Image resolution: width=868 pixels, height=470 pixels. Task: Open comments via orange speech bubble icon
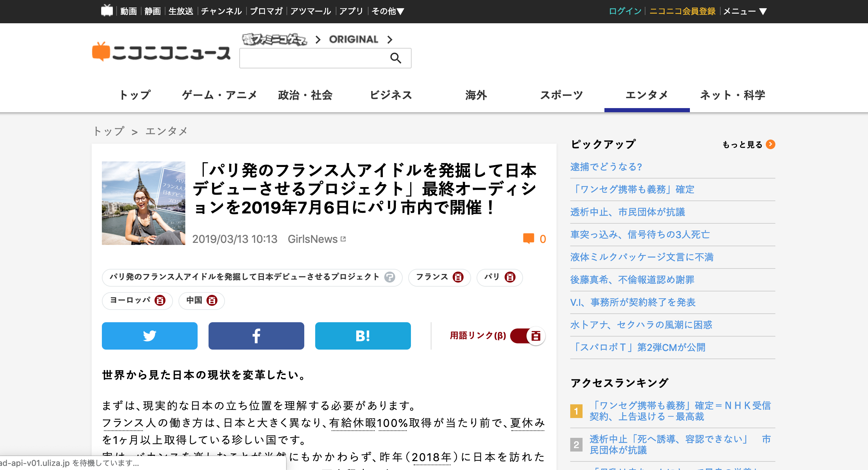tap(528, 238)
